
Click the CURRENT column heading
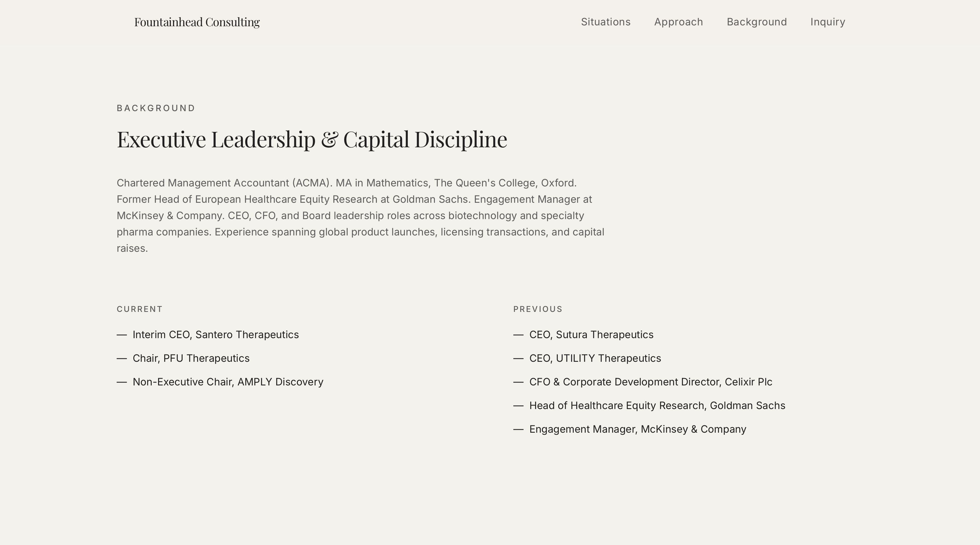coord(139,309)
